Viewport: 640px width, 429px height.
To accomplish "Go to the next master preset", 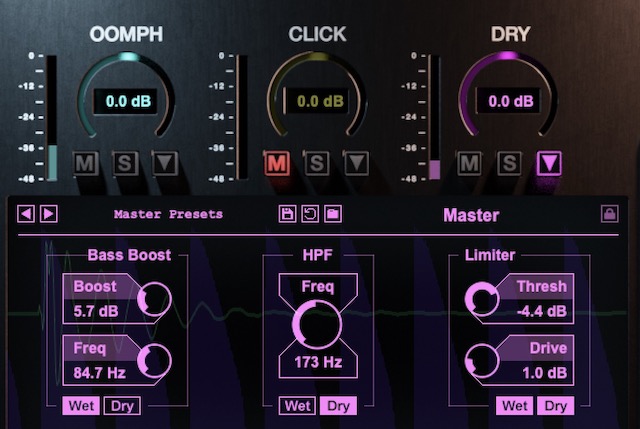I will click(x=49, y=214).
